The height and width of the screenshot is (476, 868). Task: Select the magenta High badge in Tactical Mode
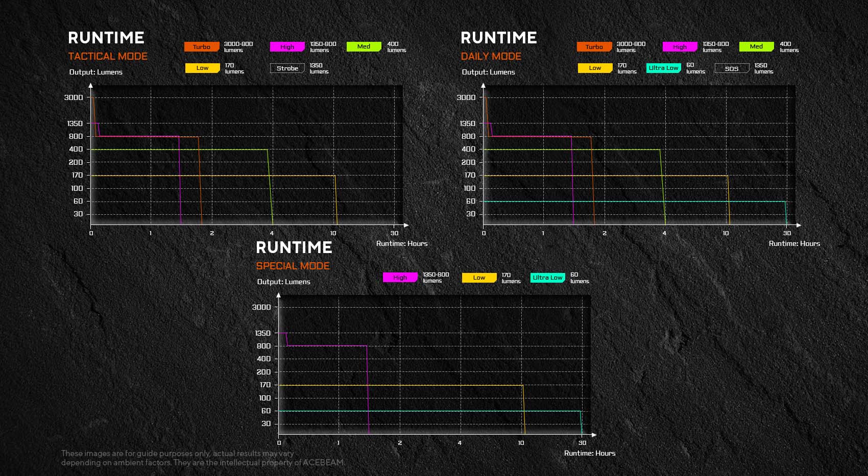pyautogui.click(x=287, y=47)
